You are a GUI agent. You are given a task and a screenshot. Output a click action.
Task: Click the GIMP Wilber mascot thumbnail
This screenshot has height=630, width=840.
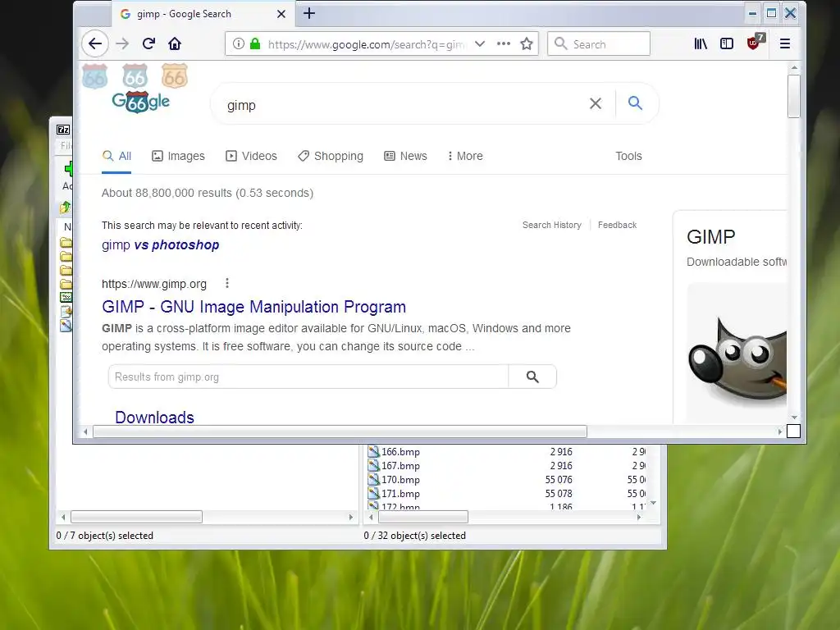click(x=737, y=354)
